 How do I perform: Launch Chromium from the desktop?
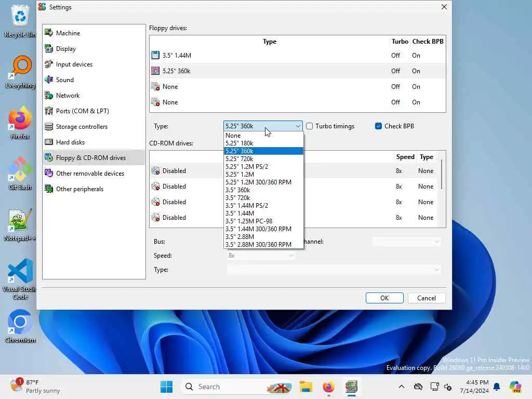tap(20, 327)
